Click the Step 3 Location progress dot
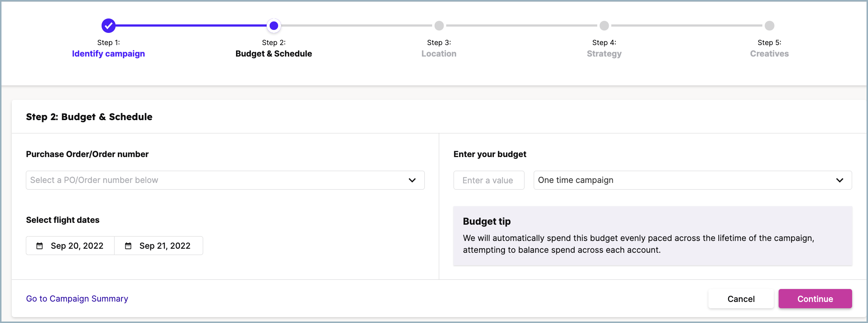The width and height of the screenshot is (868, 323). pos(439,25)
